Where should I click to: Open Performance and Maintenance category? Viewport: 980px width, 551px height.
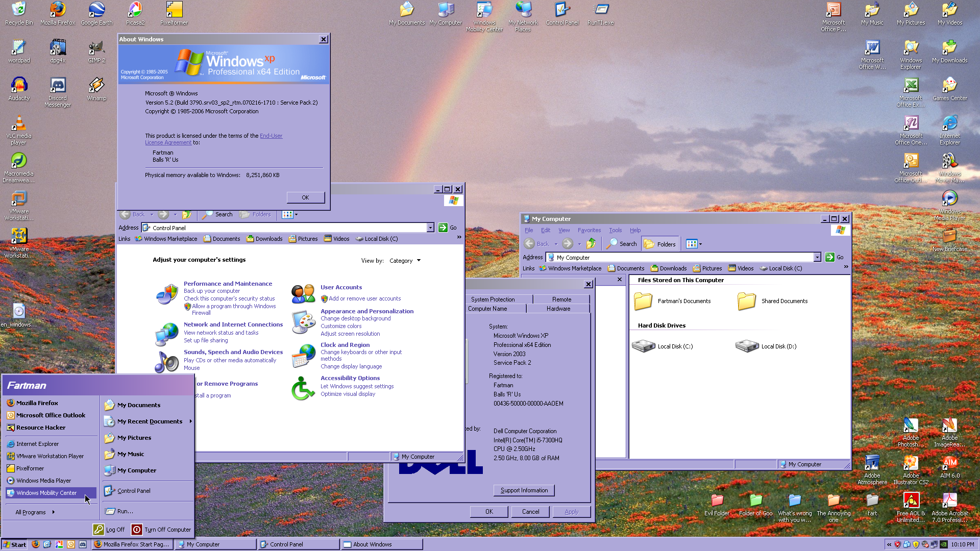(228, 284)
